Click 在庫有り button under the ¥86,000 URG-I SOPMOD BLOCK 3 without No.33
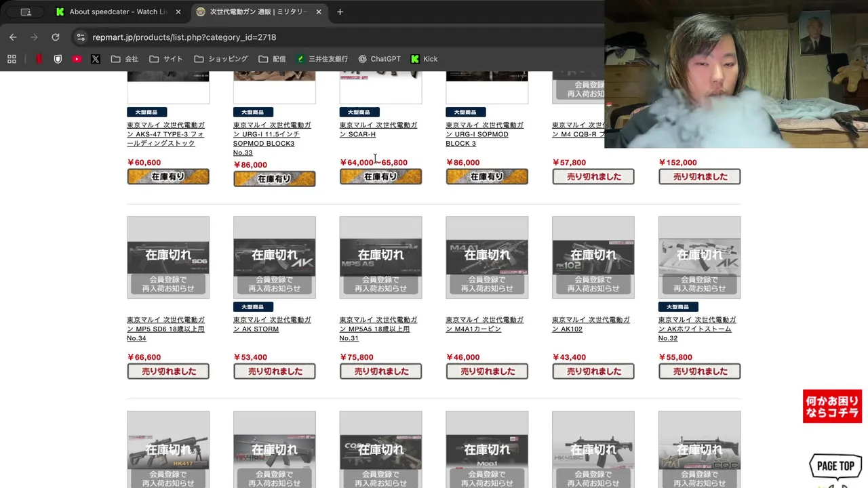The image size is (868, 488). coord(487,177)
